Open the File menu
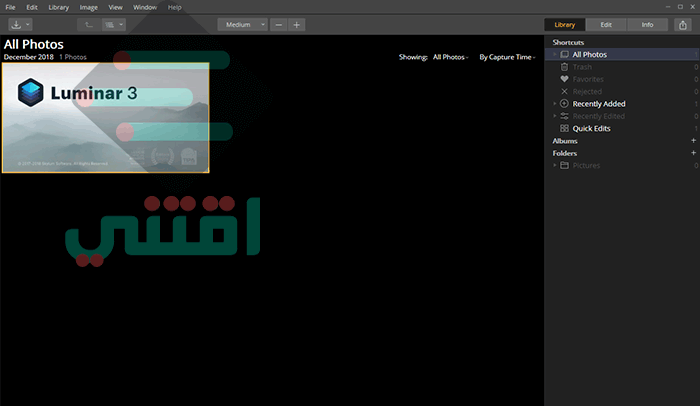700x406 pixels. tap(10, 7)
